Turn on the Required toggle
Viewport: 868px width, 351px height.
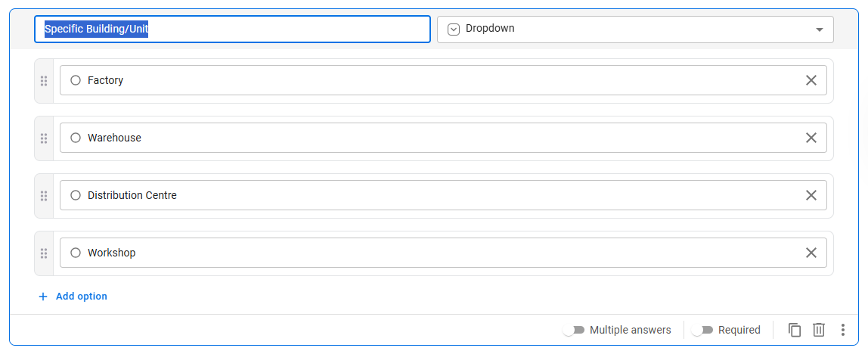[703, 330]
